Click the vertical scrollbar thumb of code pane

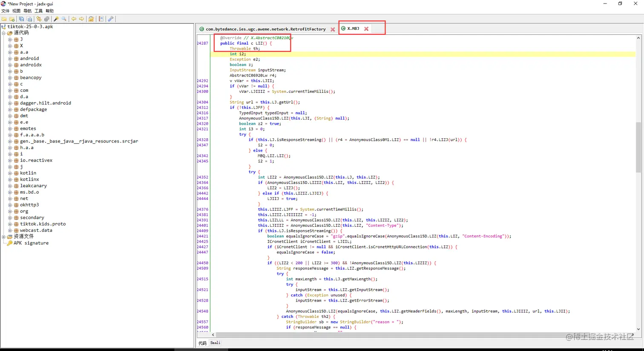[638, 147]
